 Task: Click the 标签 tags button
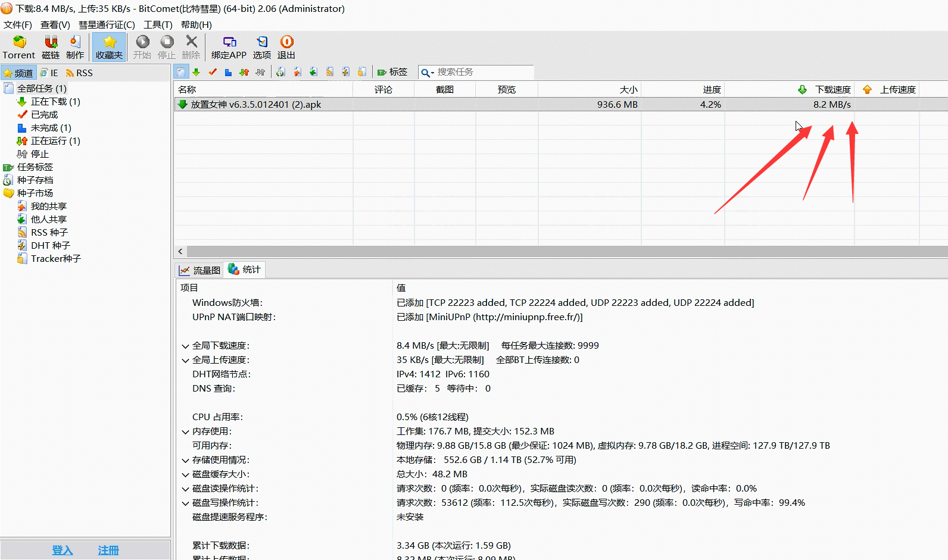coord(392,72)
